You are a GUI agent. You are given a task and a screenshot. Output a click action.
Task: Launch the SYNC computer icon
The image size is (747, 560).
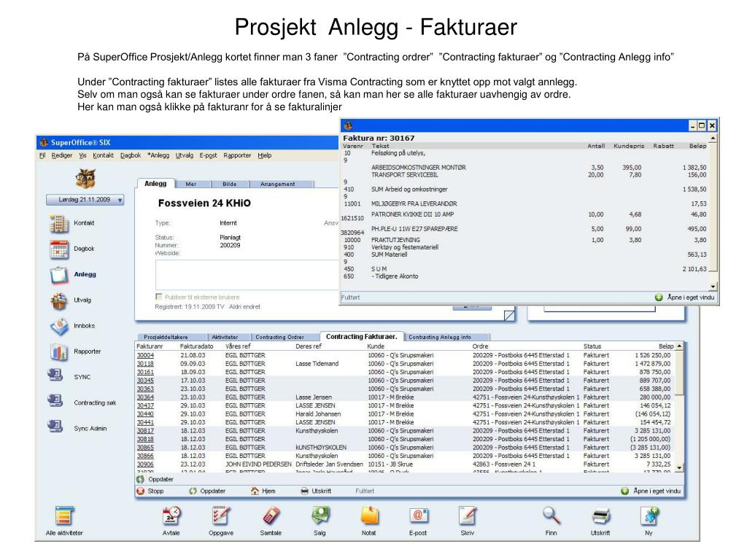tap(55, 376)
